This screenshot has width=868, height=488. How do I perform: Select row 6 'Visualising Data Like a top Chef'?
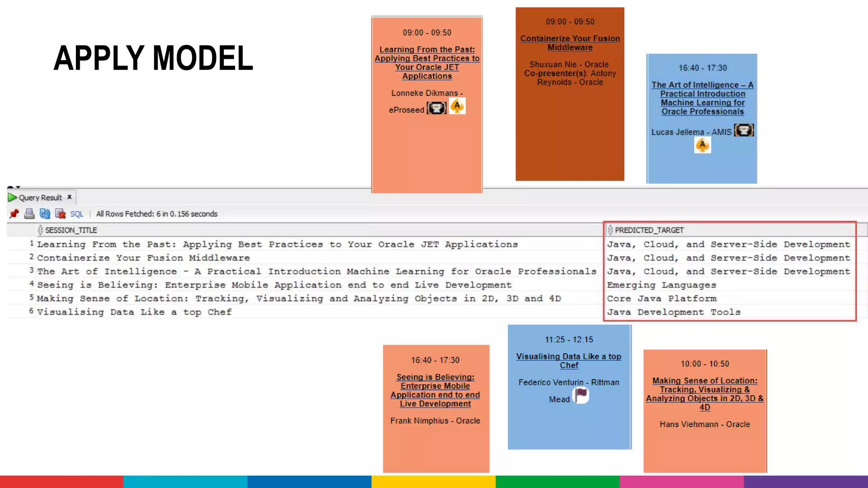pos(134,312)
